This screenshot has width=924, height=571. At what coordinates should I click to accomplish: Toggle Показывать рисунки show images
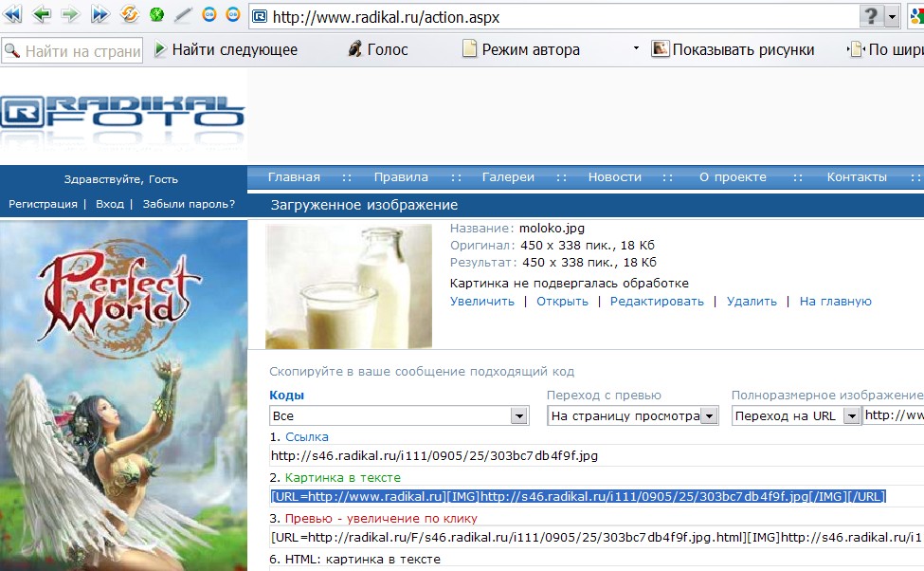(734, 49)
